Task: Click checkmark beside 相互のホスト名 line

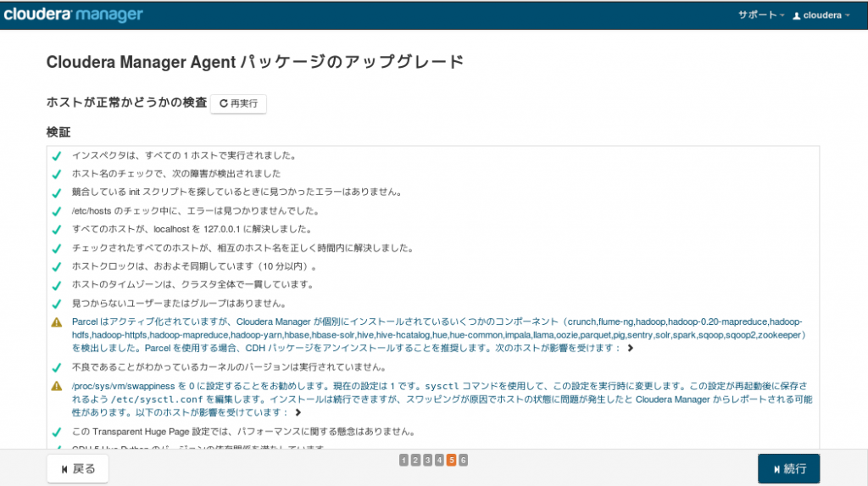Action: point(57,249)
